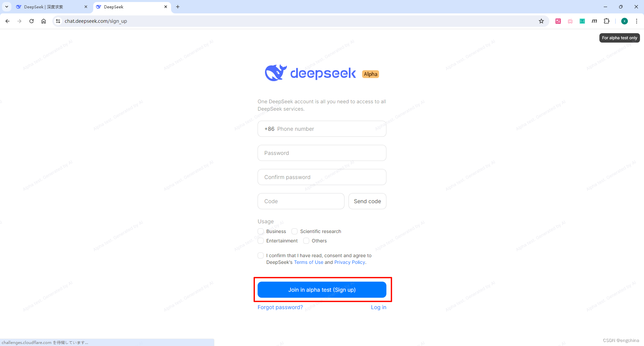The width and height of the screenshot is (644, 346).
Task: Open the Extensions puzzle icon
Action: pos(606,21)
